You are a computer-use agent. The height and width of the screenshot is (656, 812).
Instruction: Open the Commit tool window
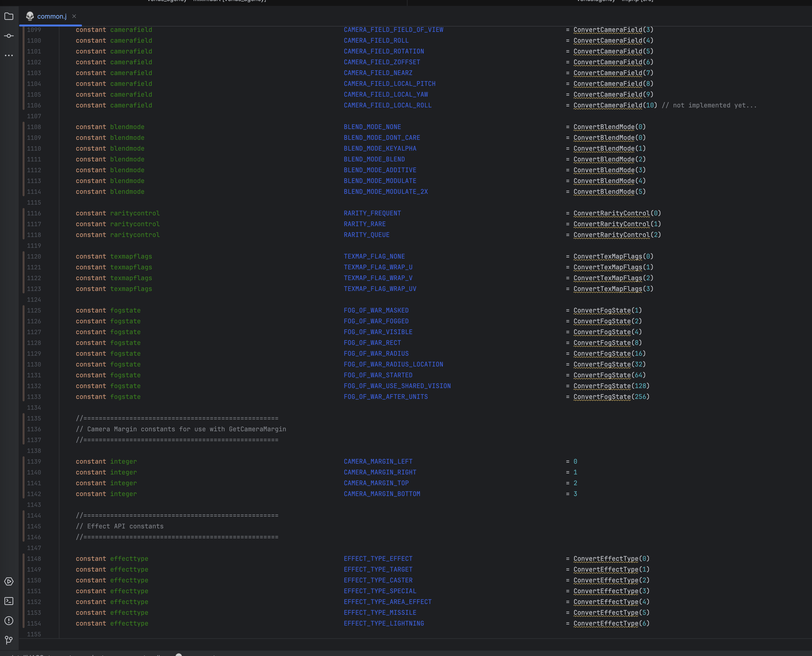(x=9, y=36)
